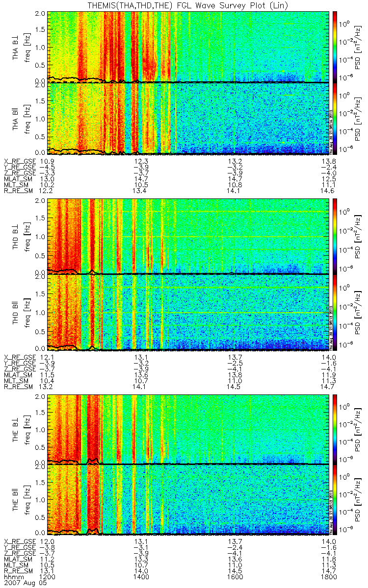The width and height of the screenshot is (368, 588).
Task: Click Y_RE_GSE value '-3.8' below THE panels
Action: [48, 547]
